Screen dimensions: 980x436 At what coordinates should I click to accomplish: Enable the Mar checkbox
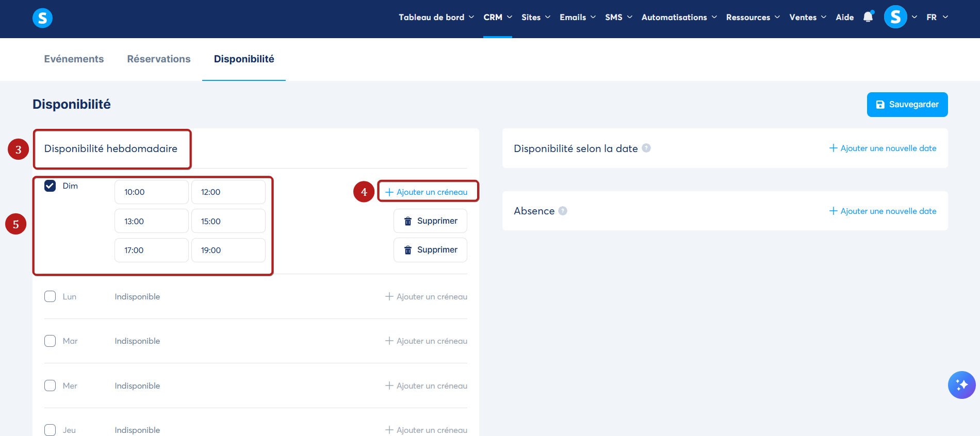click(50, 341)
